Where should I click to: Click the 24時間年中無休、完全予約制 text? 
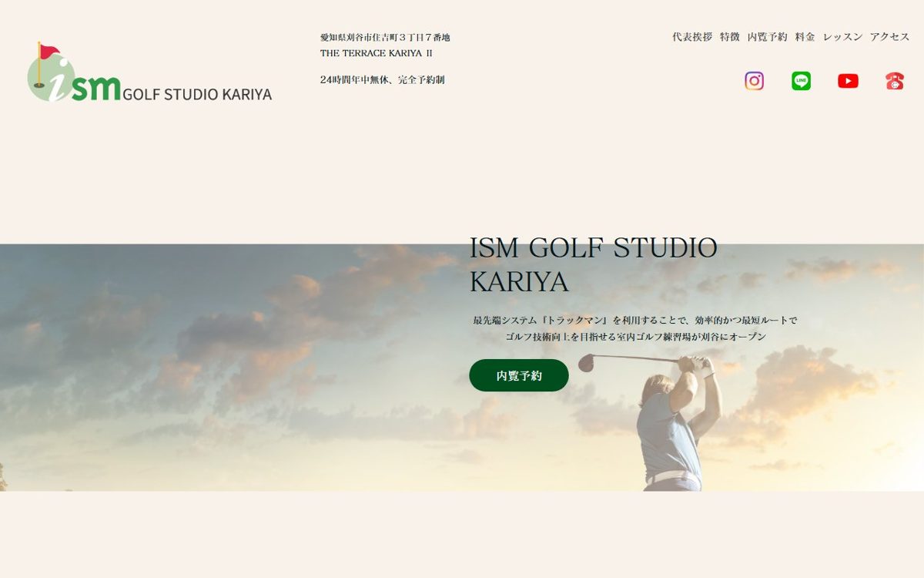pos(382,79)
